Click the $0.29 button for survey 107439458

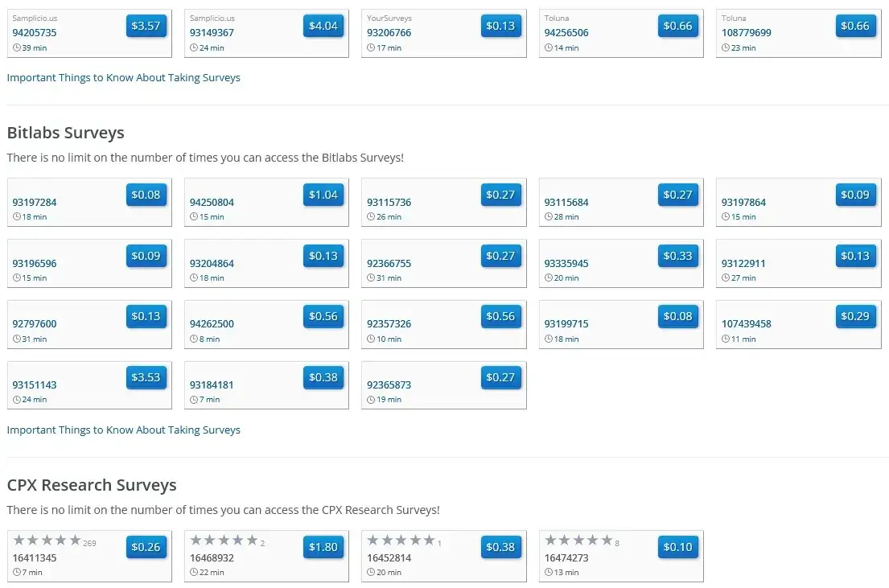tap(854, 317)
